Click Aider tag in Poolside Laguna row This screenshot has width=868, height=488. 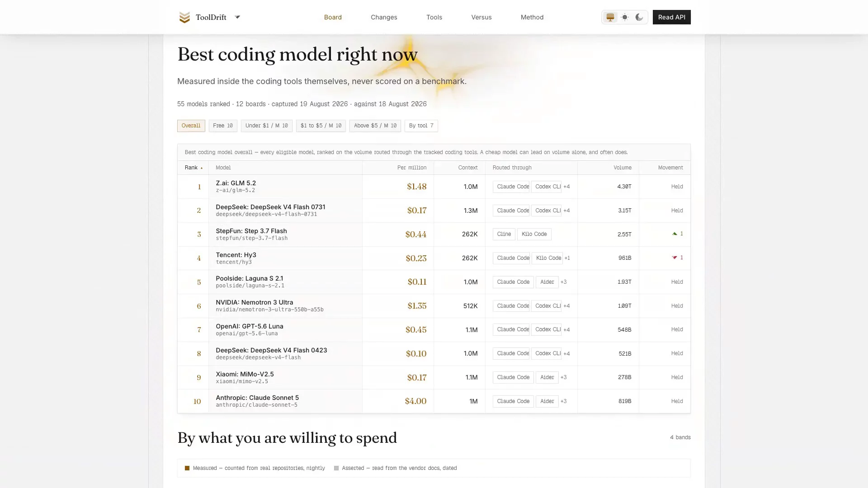coord(547,282)
